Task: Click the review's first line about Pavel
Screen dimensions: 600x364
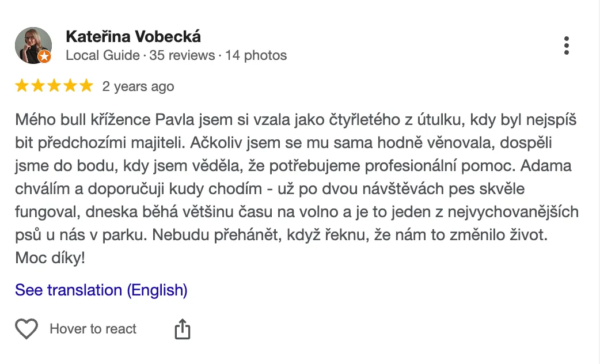Action: click(296, 122)
